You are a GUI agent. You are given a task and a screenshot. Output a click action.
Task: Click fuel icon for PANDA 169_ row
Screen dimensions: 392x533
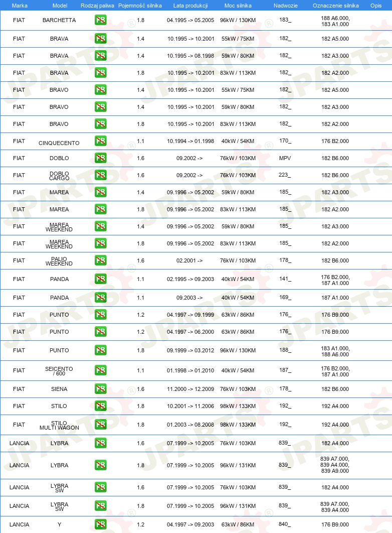[x=100, y=298]
